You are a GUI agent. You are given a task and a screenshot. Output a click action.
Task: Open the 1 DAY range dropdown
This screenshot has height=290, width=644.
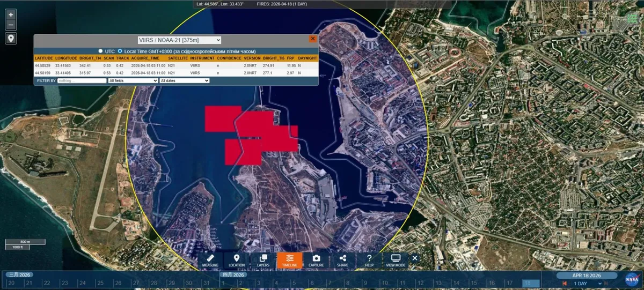tap(586, 283)
